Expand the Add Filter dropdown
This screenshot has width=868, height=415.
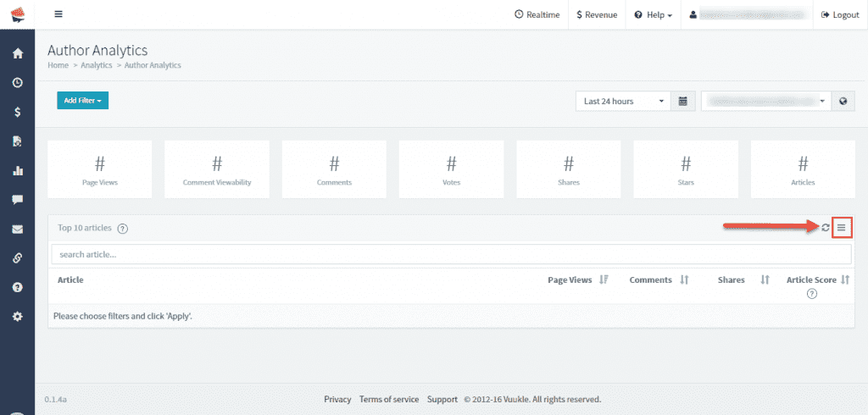pyautogui.click(x=83, y=101)
